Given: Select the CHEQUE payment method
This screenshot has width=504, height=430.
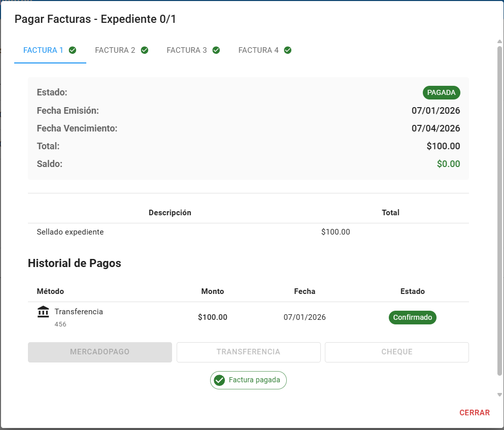Looking at the screenshot, I should (396, 352).
